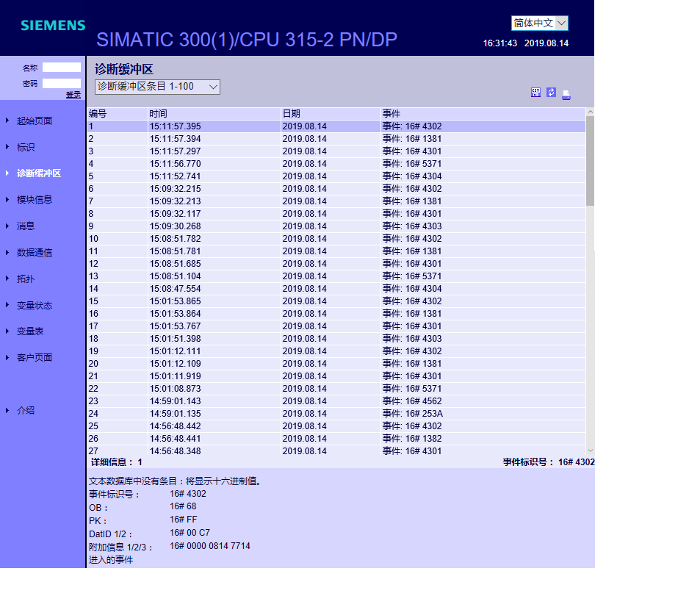Select entry 11 with time 15:08:51.781
The width and height of the screenshot is (700, 596).
click(x=336, y=251)
